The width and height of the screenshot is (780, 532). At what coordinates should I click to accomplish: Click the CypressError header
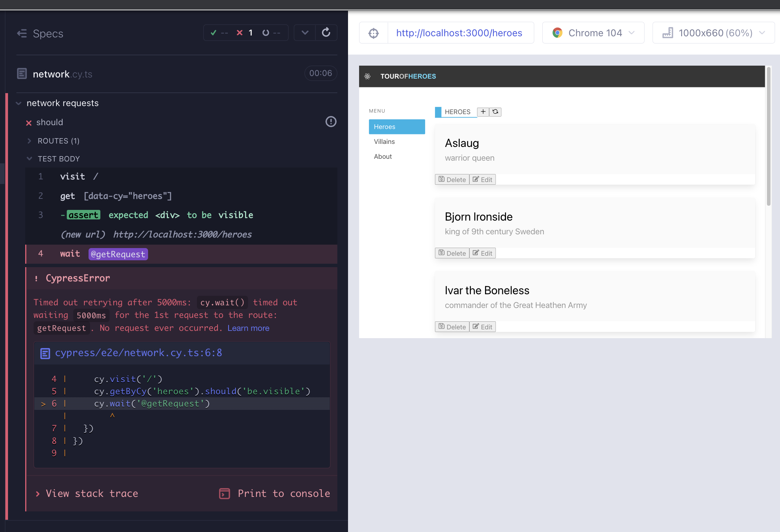(x=182, y=278)
